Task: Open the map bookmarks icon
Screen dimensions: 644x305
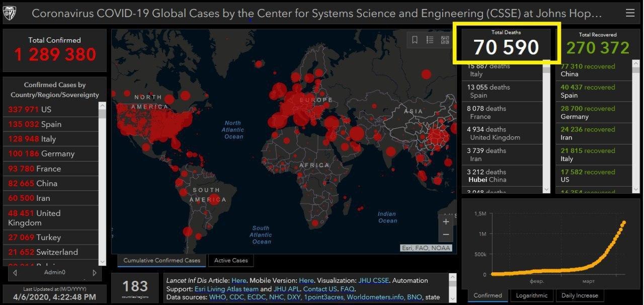Action: click(415, 40)
